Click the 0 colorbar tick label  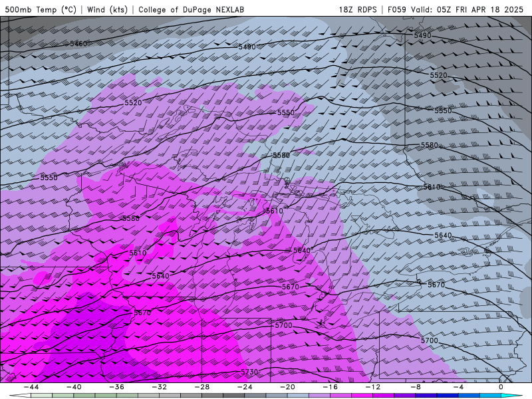(x=501, y=387)
